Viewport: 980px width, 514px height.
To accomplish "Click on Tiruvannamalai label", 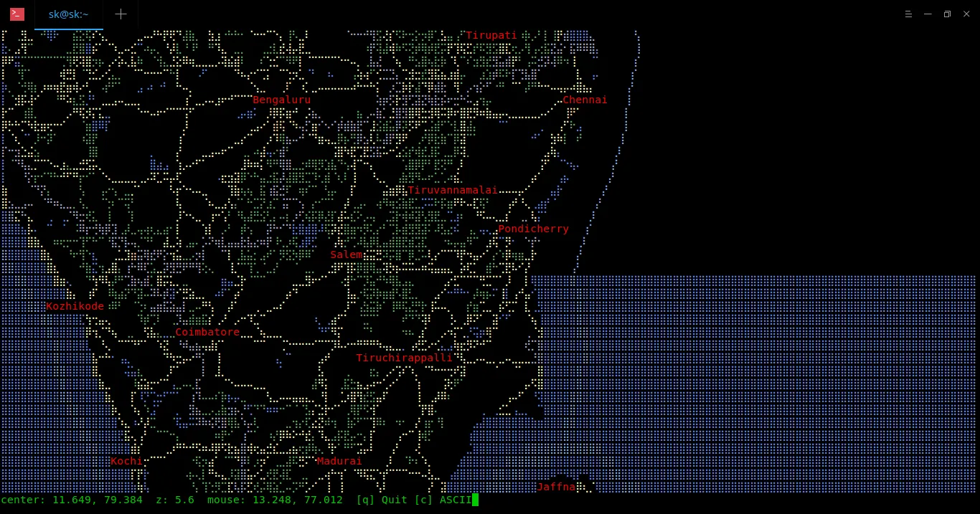I will [452, 191].
